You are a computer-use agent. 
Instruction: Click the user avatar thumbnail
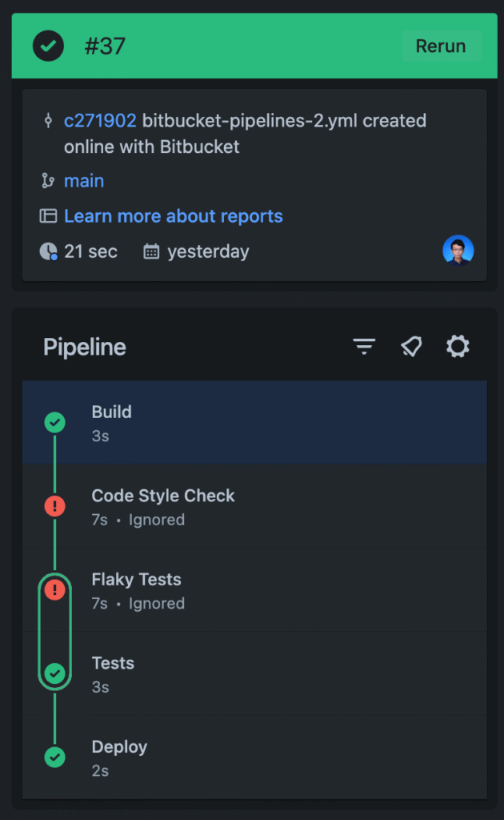click(458, 251)
